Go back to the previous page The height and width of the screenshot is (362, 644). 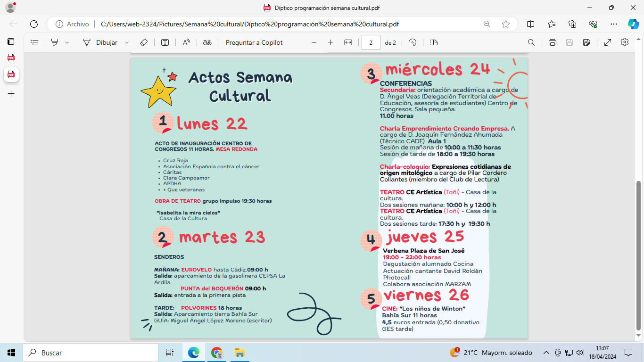coord(13,24)
